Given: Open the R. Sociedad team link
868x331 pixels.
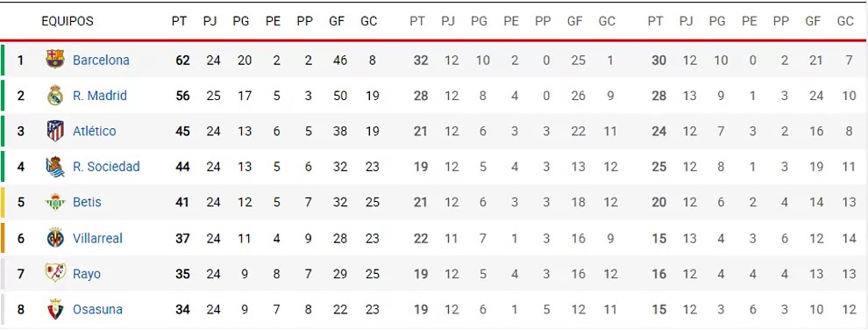Looking at the screenshot, I should [x=106, y=166].
